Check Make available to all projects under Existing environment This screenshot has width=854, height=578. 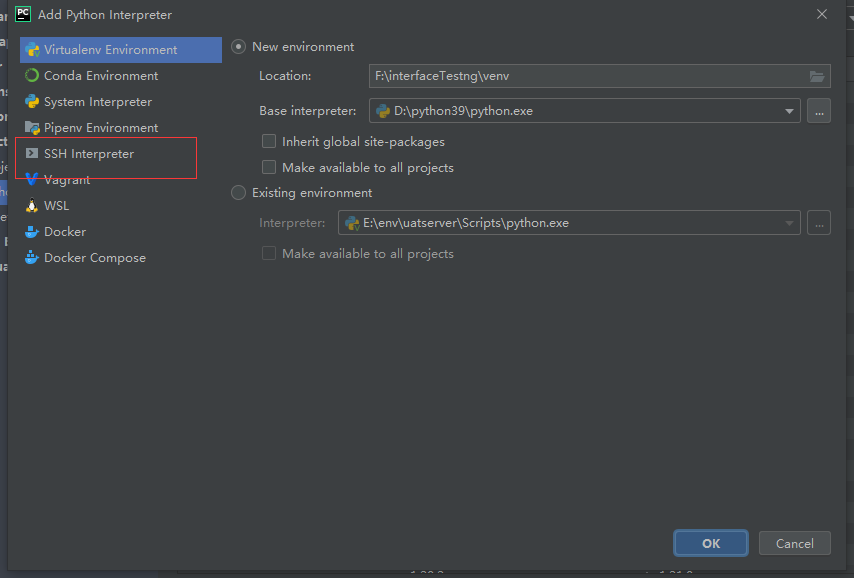pyautogui.click(x=269, y=253)
